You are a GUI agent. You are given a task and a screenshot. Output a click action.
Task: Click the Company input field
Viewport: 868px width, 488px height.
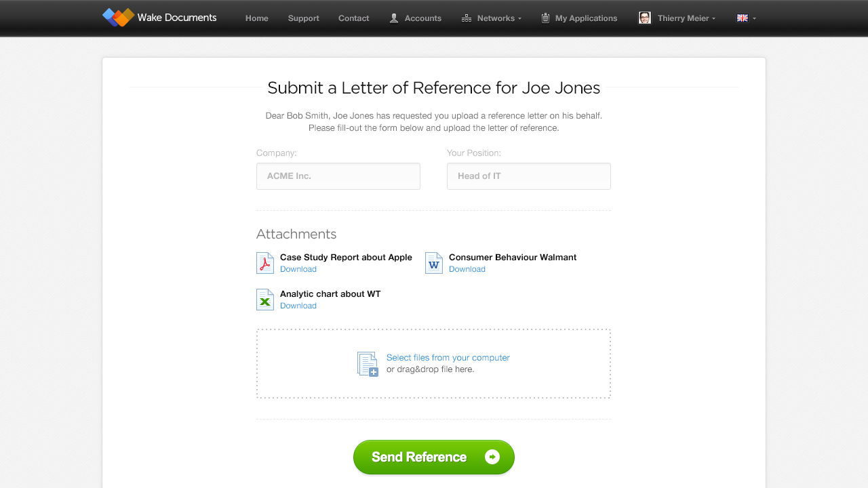[x=338, y=176]
